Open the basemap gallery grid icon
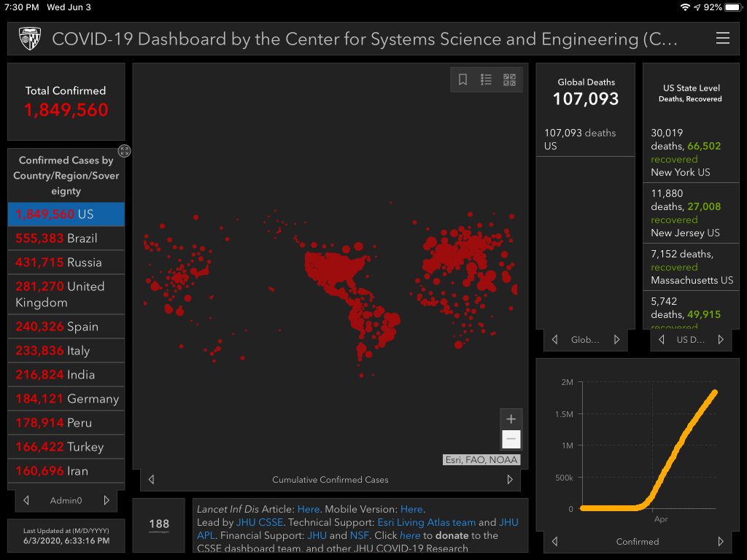This screenshot has height=560, width=747. [509, 80]
